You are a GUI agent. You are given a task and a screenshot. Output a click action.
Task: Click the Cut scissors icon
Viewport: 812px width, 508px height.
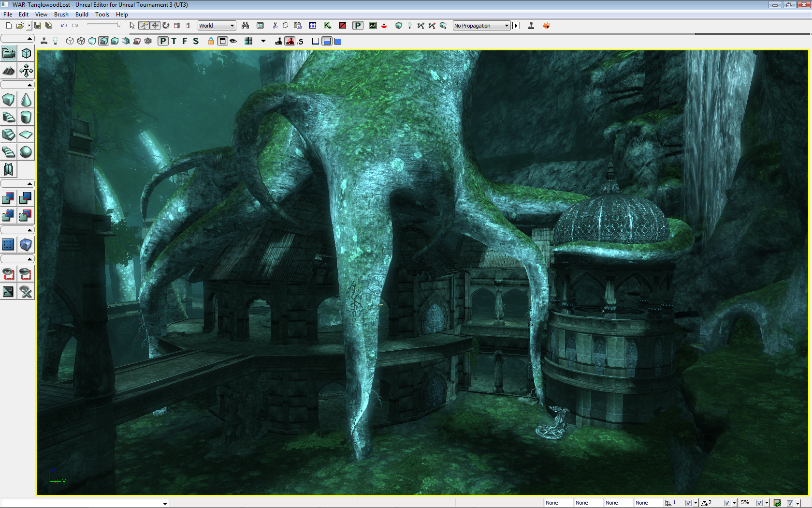(275, 26)
